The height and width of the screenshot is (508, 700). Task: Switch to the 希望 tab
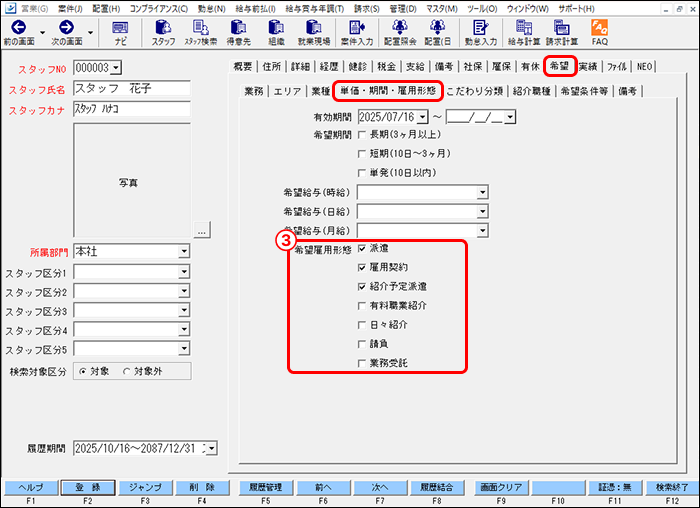[559, 67]
